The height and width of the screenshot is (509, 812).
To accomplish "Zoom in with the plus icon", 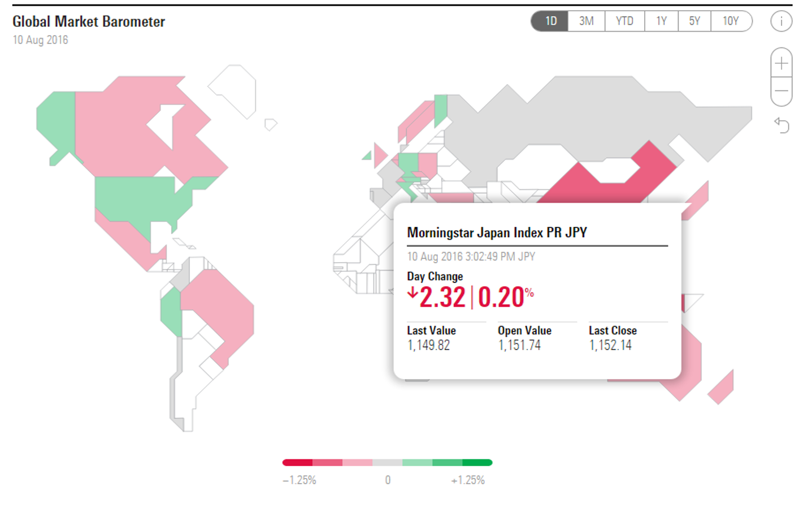I will coord(781,63).
